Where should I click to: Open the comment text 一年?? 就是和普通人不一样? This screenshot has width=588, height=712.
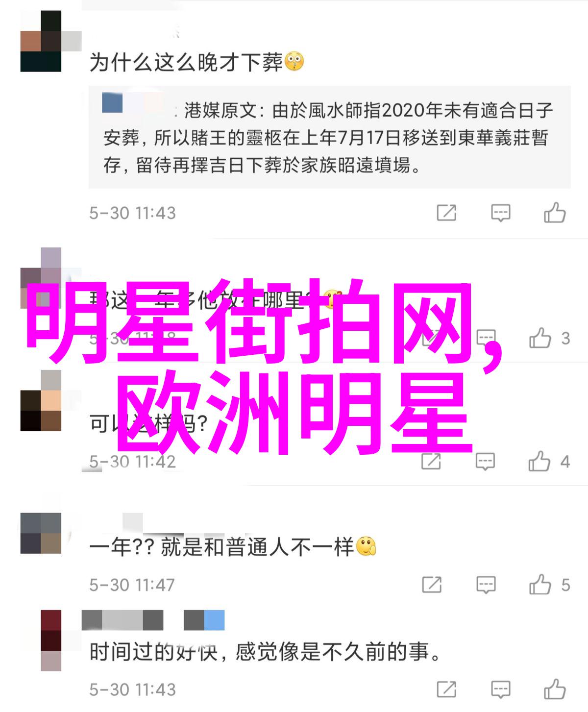(x=233, y=547)
